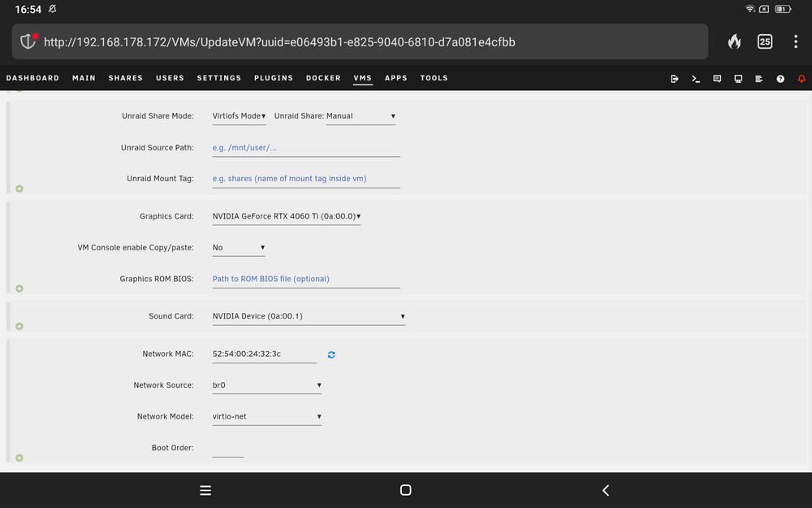Screen dimensions: 812x508
Task: Add another network interface with plus icon
Action: point(19,458)
